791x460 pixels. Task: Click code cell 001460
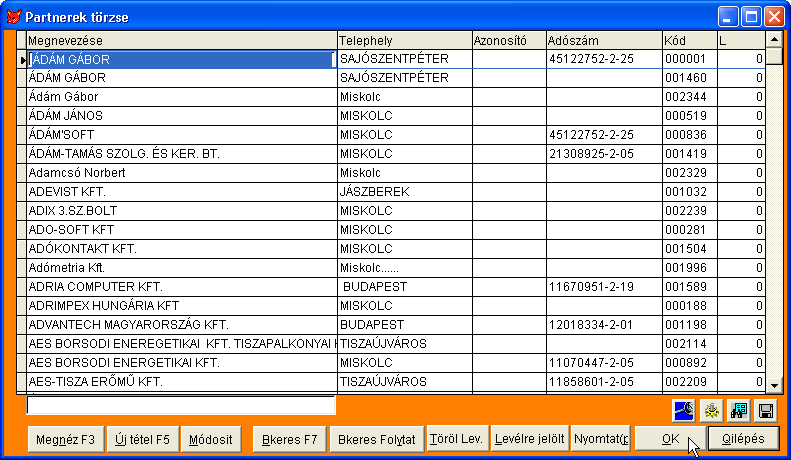690,78
